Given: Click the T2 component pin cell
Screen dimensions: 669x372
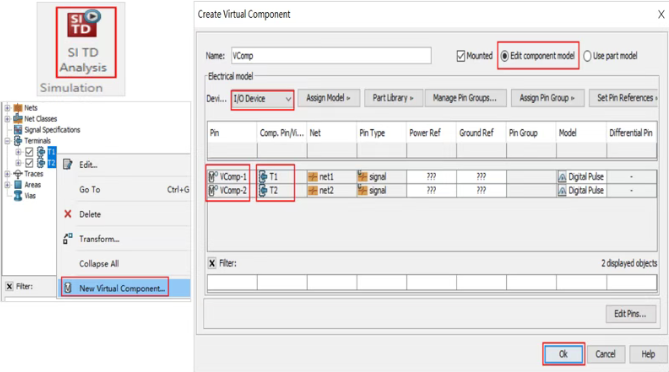Looking at the screenshot, I should click(282, 190).
